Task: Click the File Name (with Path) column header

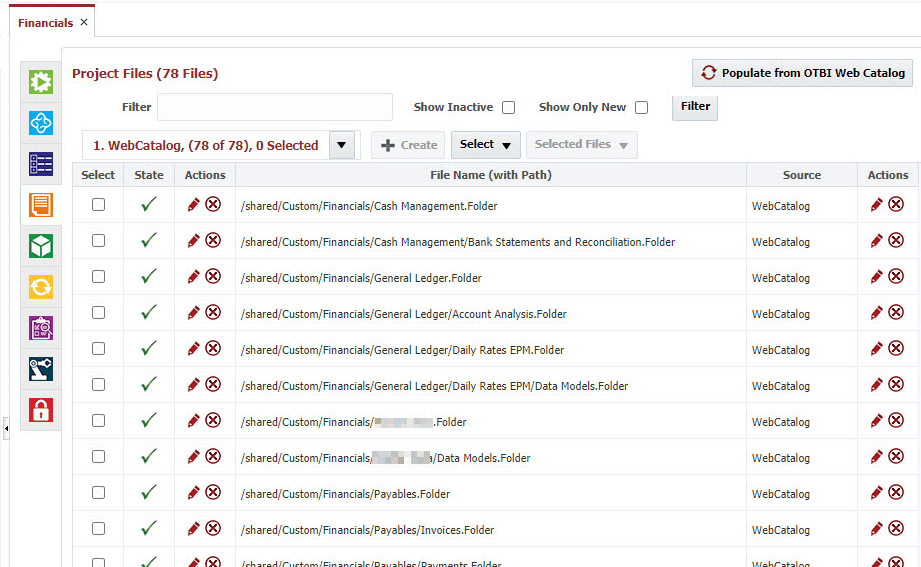Action: (490, 175)
